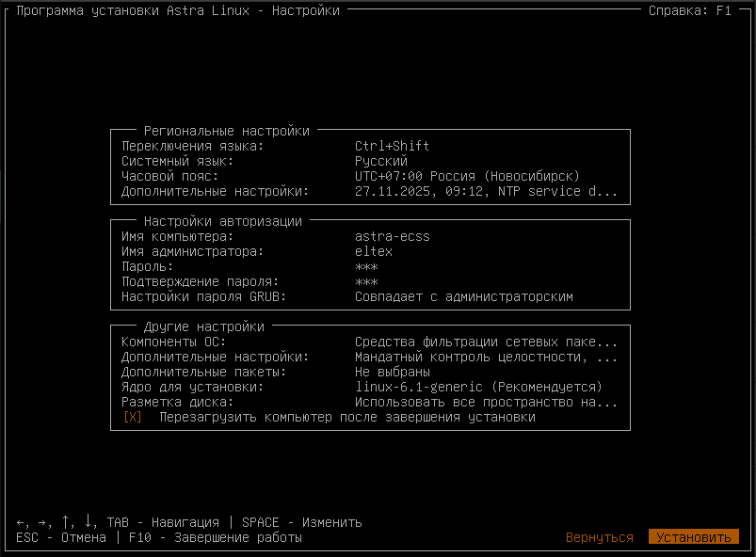Click the Вернуться button

click(x=599, y=537)
